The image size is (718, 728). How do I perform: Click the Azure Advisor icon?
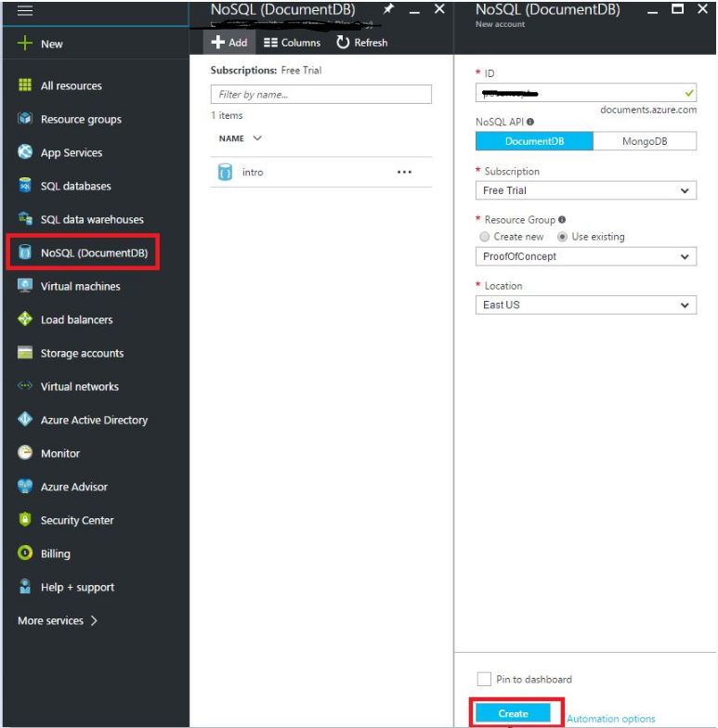24,487
